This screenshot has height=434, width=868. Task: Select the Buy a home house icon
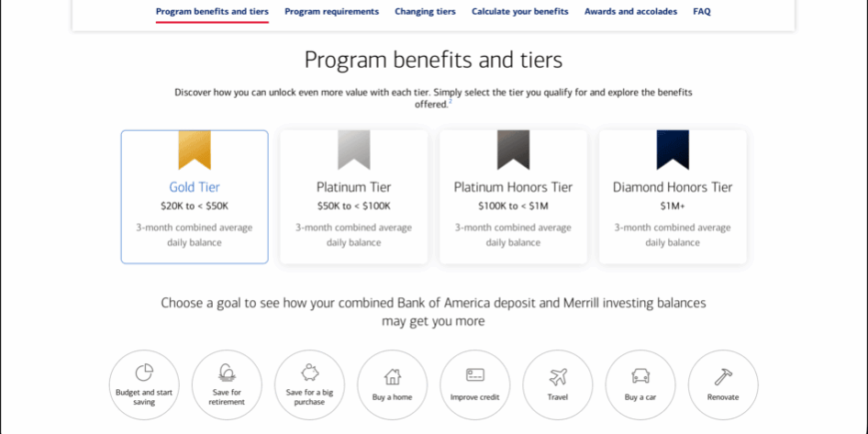pos(392,376)
